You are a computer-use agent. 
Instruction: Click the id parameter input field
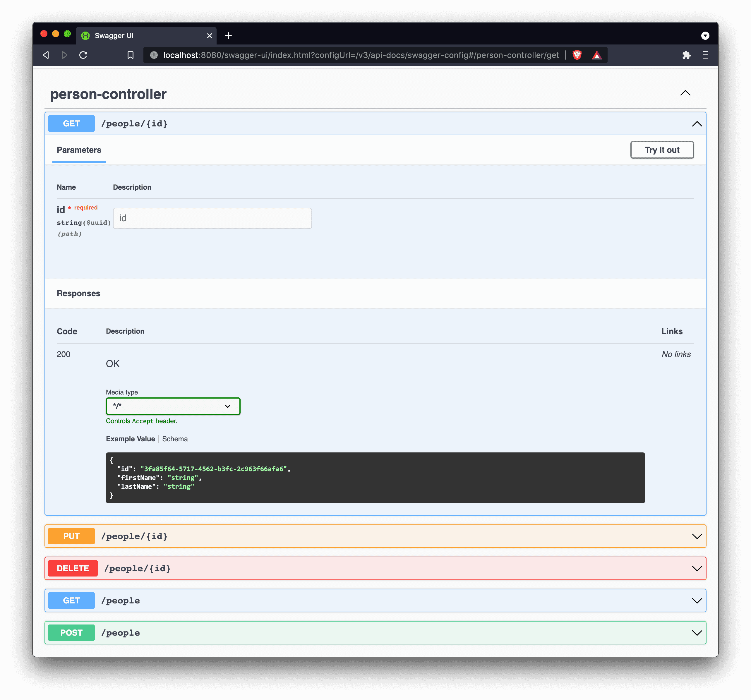coord(212,218)
